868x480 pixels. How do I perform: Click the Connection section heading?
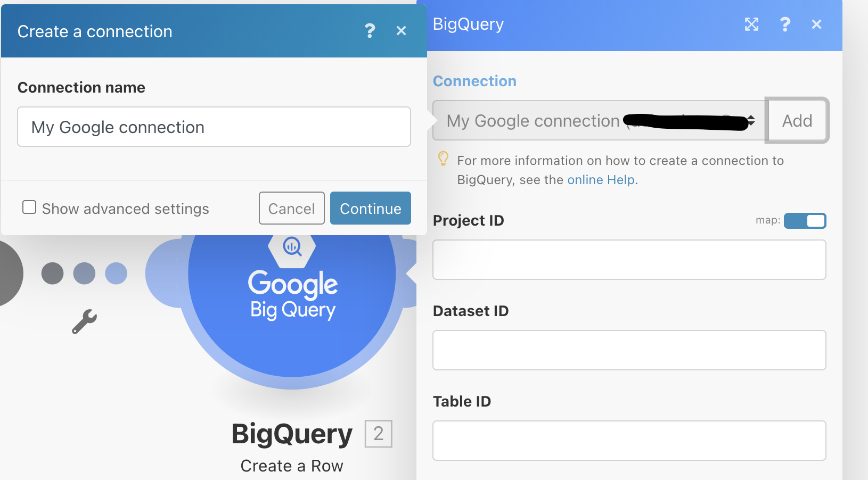coord(474,81)
